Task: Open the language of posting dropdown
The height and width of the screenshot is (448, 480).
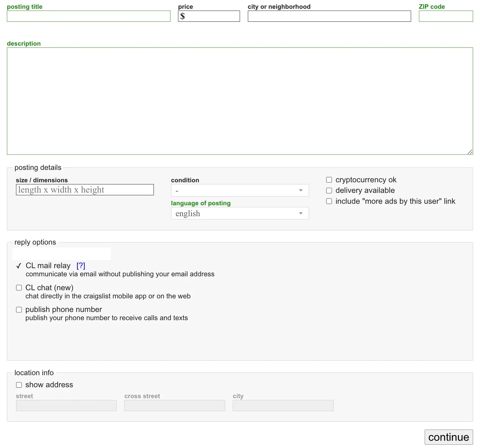Action: pyautogui.click(x=240, y=213)
